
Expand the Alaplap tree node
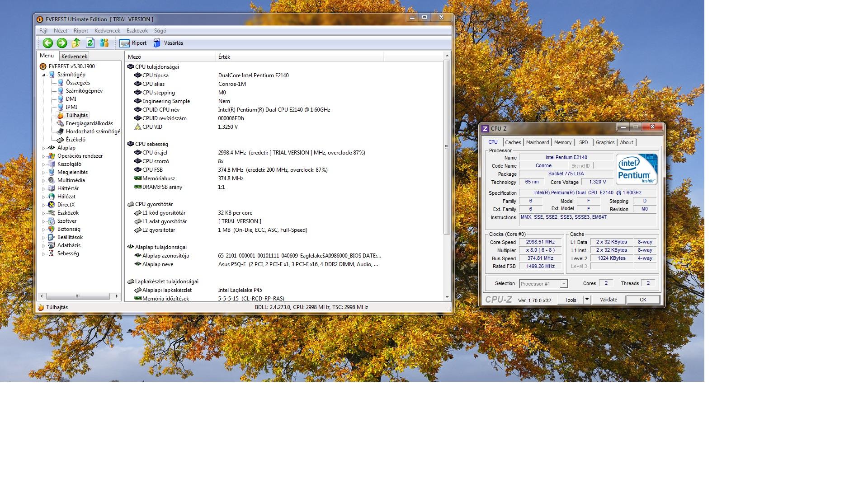pos(44,148)
